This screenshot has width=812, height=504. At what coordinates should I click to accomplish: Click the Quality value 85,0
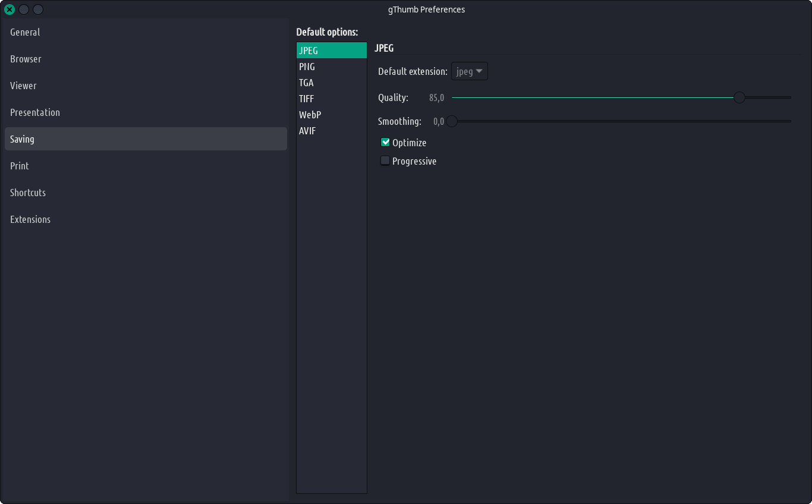tap(436, 97)
